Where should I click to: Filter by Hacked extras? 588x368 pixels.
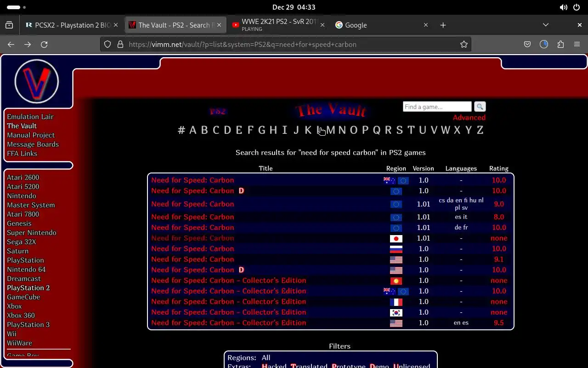274,366
